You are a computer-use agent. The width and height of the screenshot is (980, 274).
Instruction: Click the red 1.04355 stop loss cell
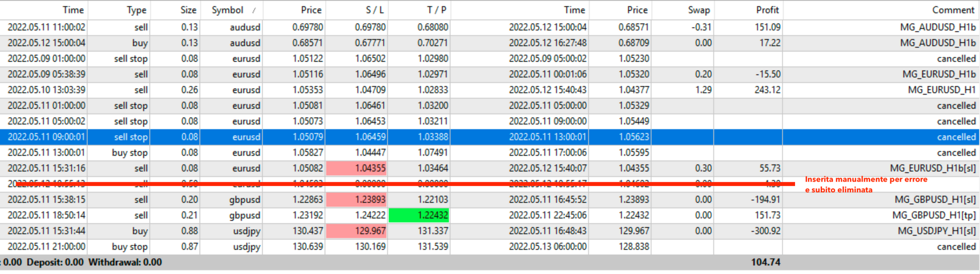(x=356, y=168)
